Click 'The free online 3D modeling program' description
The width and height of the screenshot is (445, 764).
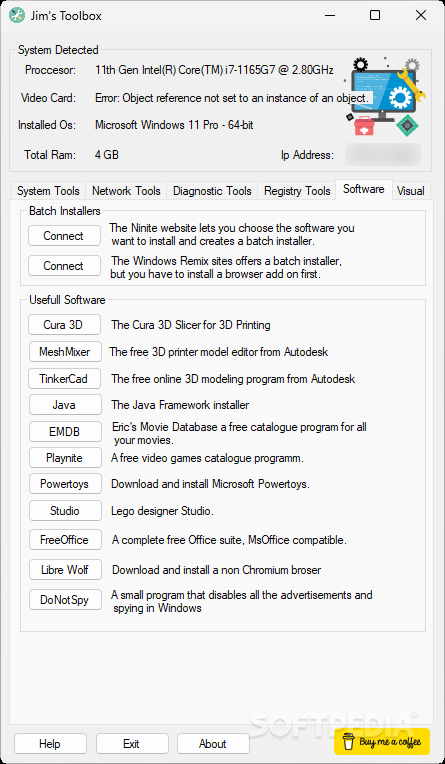tap(233, 379)
